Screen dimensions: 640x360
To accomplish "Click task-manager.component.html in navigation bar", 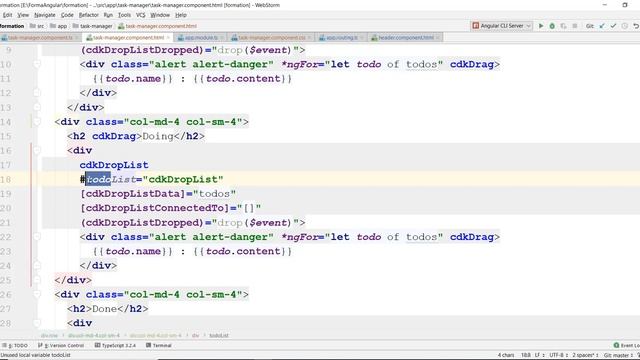I will click(x=158, y=26).
